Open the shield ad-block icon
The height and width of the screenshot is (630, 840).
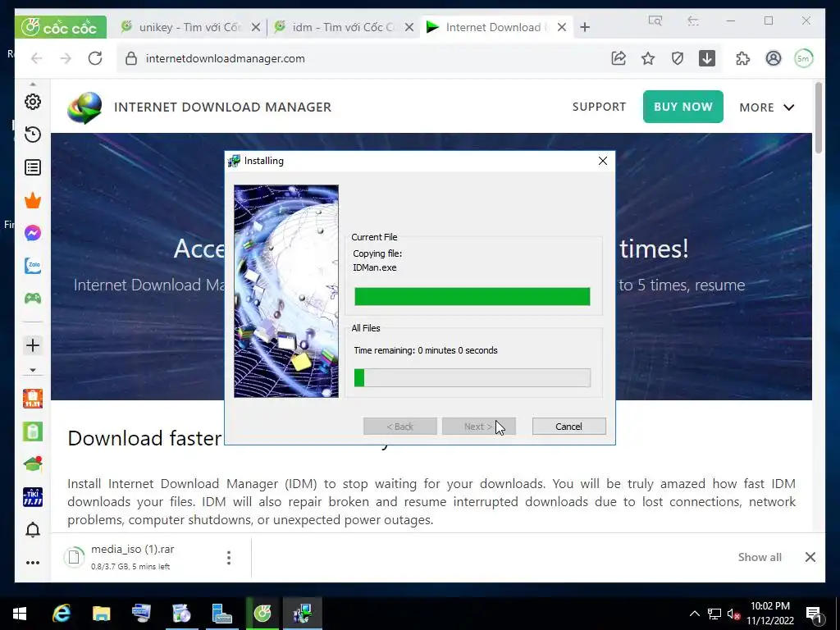click(x=677, y=58)
